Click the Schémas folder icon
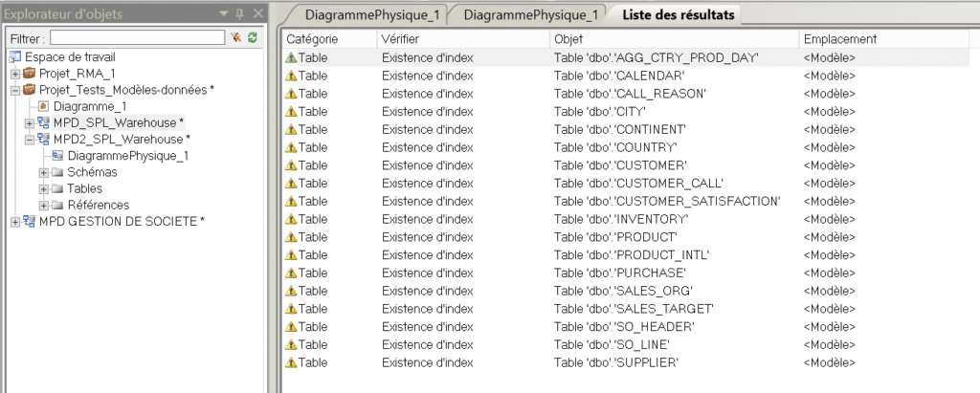 (x=57, y=172)
